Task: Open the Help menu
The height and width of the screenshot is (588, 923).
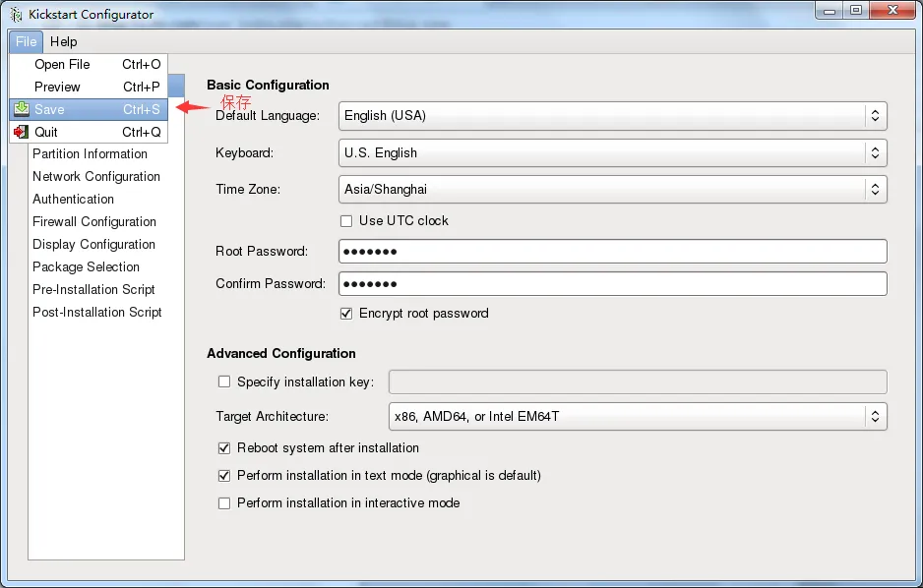Action: coord(64,41)
